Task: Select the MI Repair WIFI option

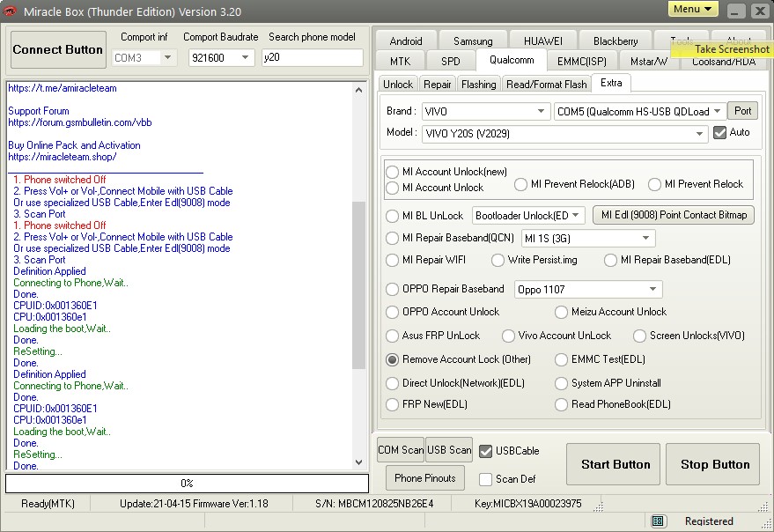Action: point(393,260)
